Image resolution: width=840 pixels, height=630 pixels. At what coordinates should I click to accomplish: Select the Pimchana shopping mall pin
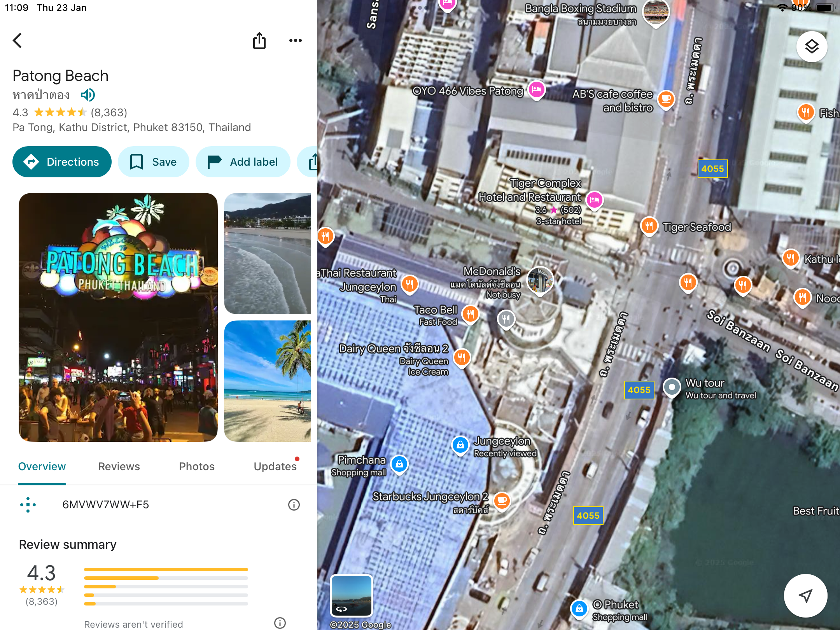399,465
